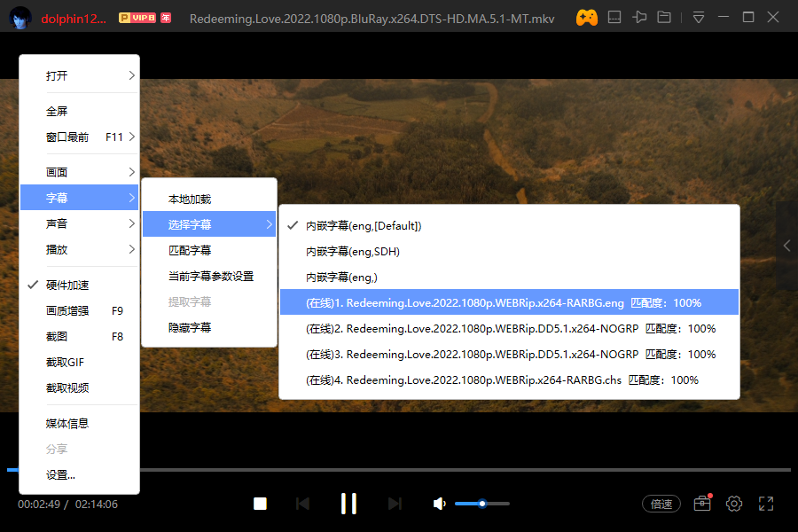This screenshot has width=798, height=532.
Task: Open the player settings gear icon
Action: (734, 503)
